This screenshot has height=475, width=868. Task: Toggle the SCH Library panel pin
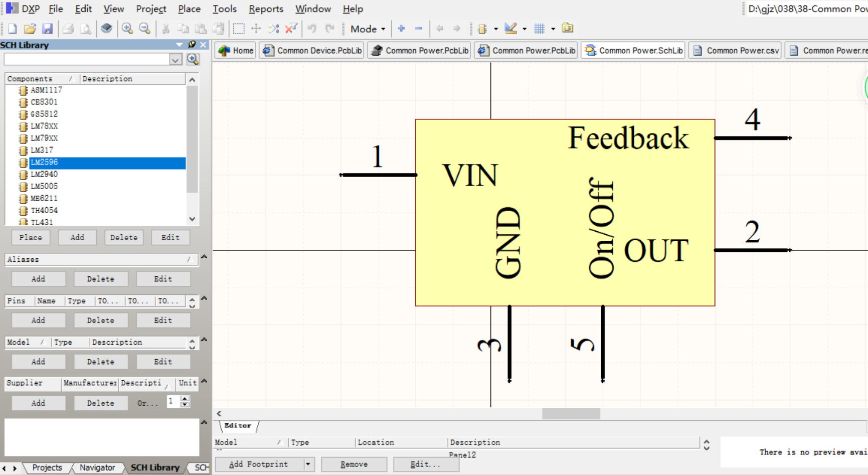[192, 45]
